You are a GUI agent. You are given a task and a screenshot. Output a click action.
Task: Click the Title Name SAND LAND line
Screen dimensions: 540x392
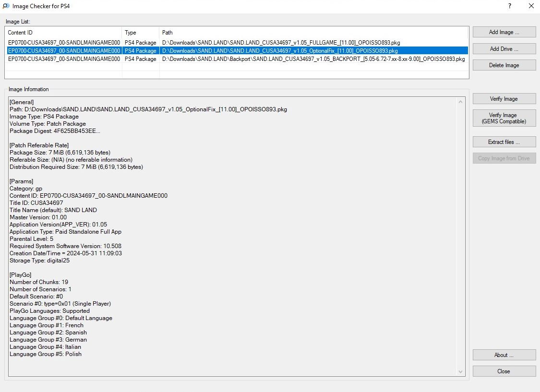pyautogui.click(x=53, y=210)
